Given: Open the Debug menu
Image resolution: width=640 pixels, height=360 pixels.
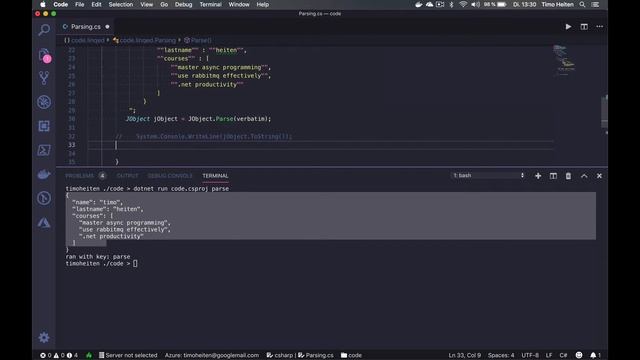Looking at the screenshot, I should [183, 4].
